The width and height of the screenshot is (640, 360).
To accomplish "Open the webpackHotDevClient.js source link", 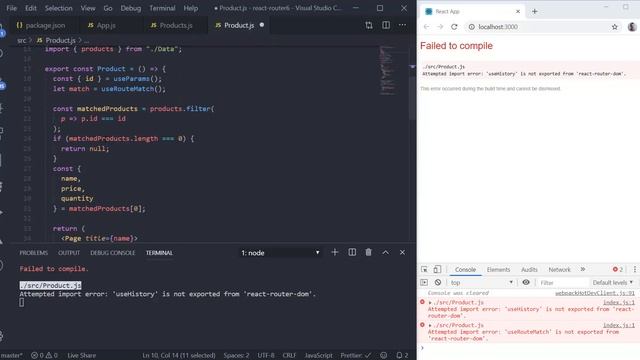I will 595,293.
